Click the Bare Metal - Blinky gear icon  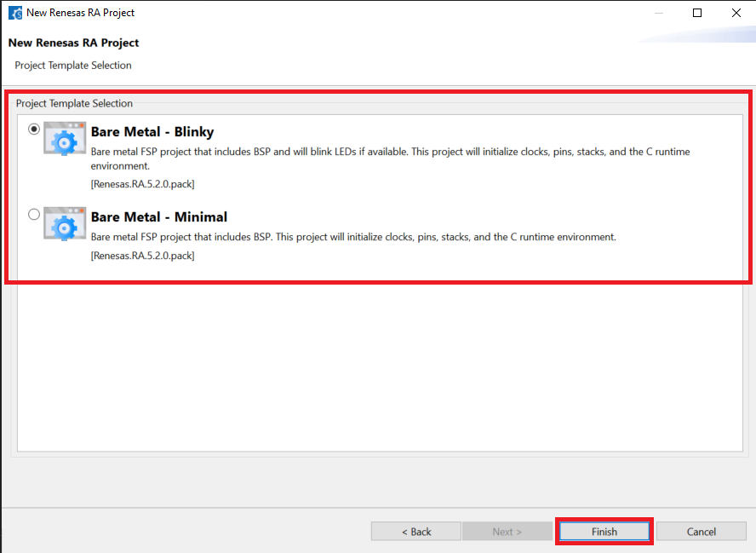point(65,139)
